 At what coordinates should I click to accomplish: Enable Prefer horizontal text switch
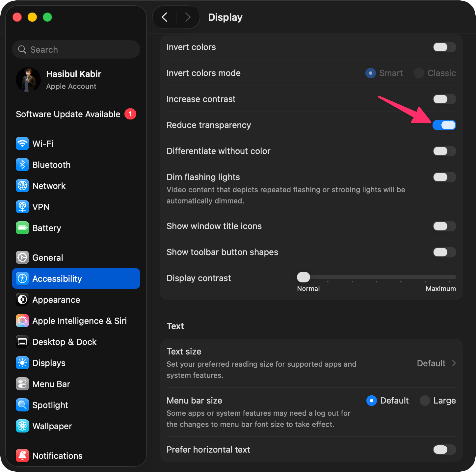pos(444,450)
